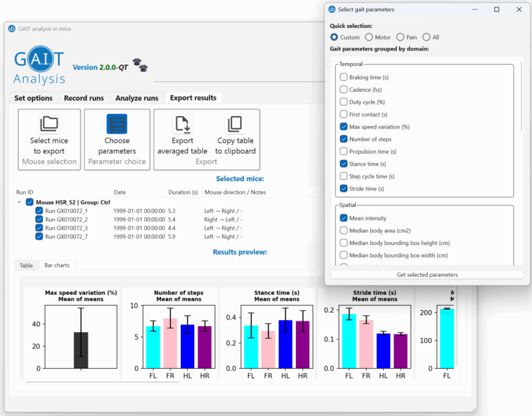This screenshot has width=532, height=416.
Task: Enable the Braking time (s) checkbox
Action: pos(344,77)
